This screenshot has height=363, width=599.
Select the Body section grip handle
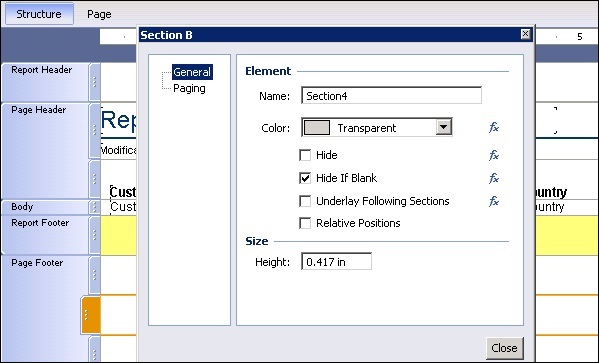[x=94, y=207]
